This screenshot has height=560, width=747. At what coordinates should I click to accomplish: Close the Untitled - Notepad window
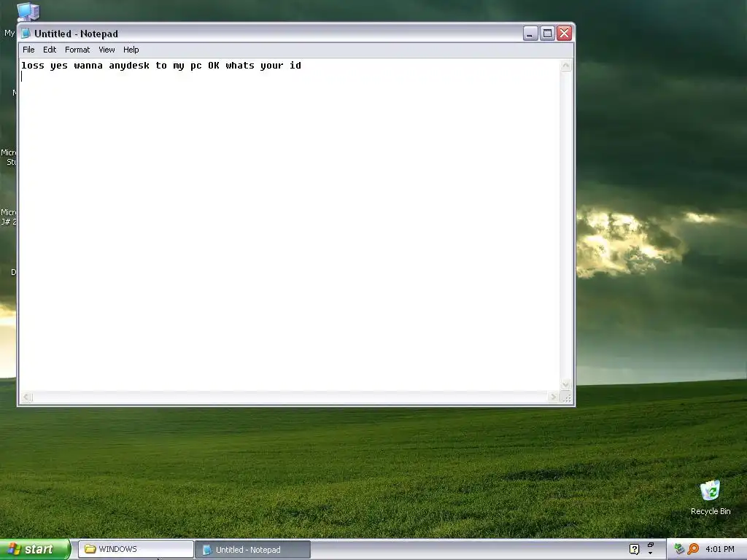565,34
